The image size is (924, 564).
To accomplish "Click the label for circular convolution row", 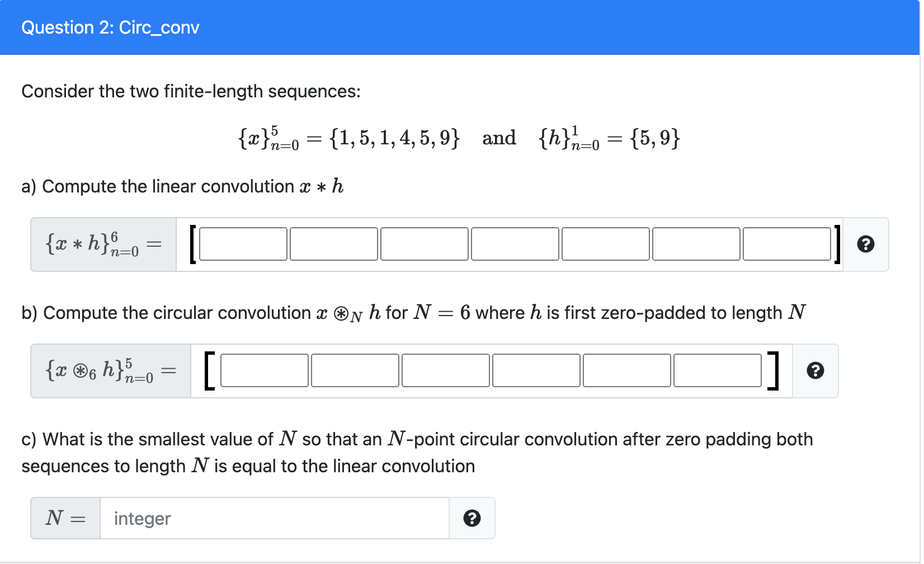I will [x=110, y=370].
